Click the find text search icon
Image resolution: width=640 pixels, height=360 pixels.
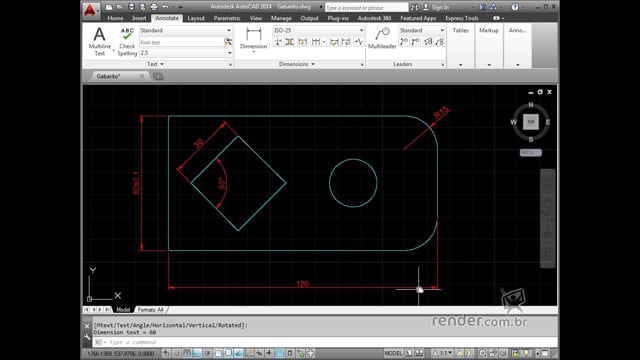pos(228,42)
